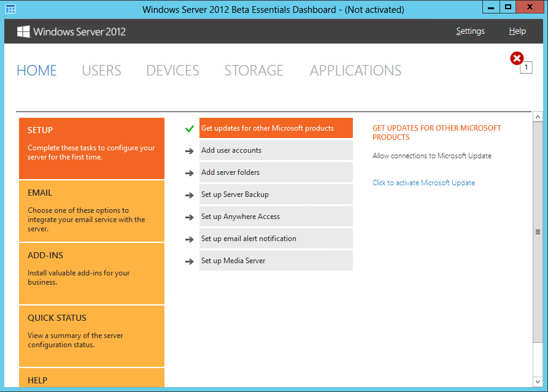The height and width of the screenshot is (392, 548).
Task: Click the arrow beside email alert notification
Action: (190, 239)
